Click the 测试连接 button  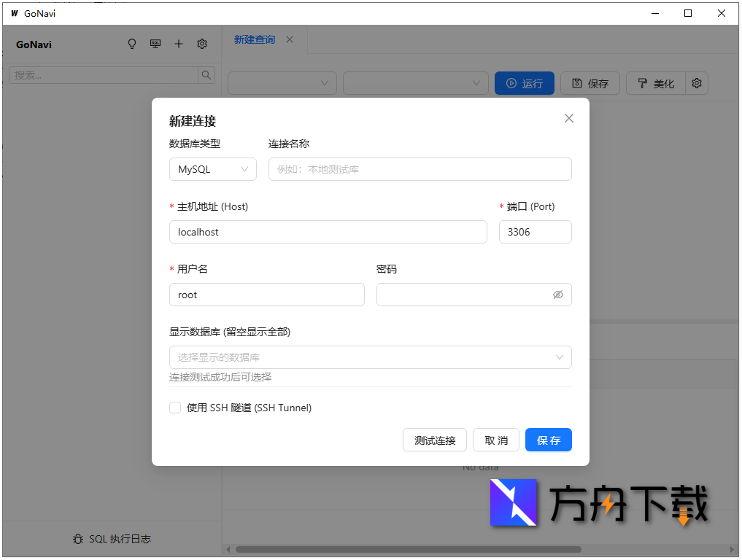tap(434, 440)
